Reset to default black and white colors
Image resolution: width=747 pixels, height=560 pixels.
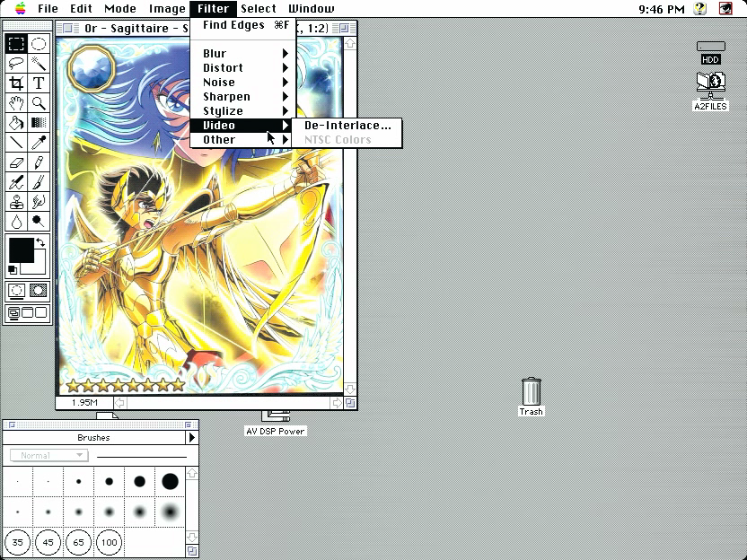coord(13,270)
